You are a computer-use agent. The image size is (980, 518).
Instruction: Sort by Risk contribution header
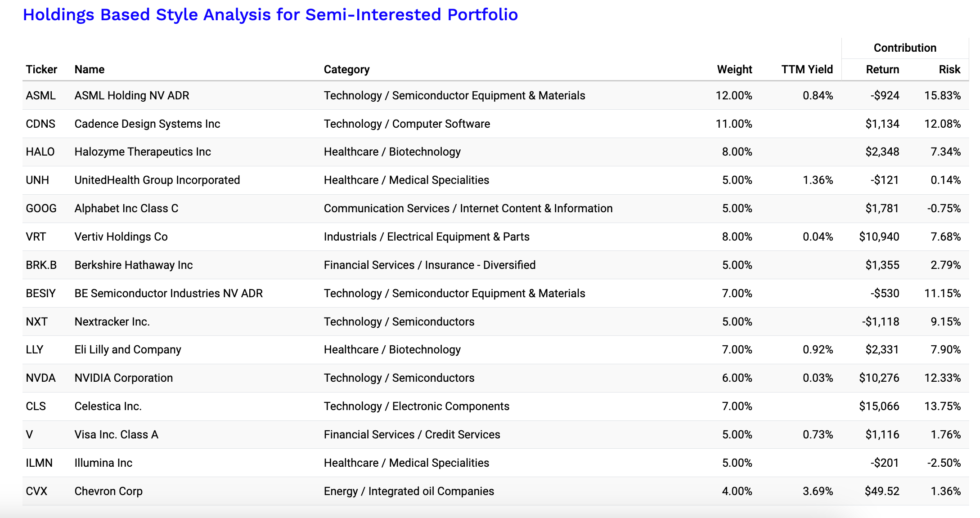pyautogui.click(x=949, y=69)
